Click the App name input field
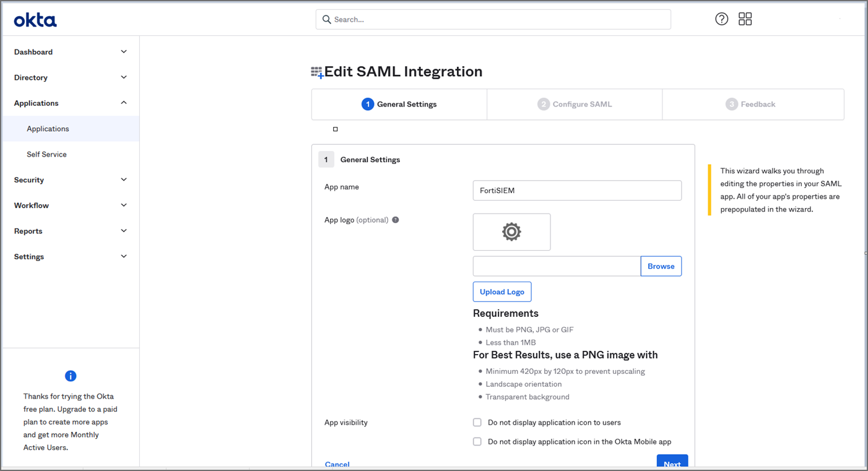This screenshot has width=868, height=471. point(576,191)
